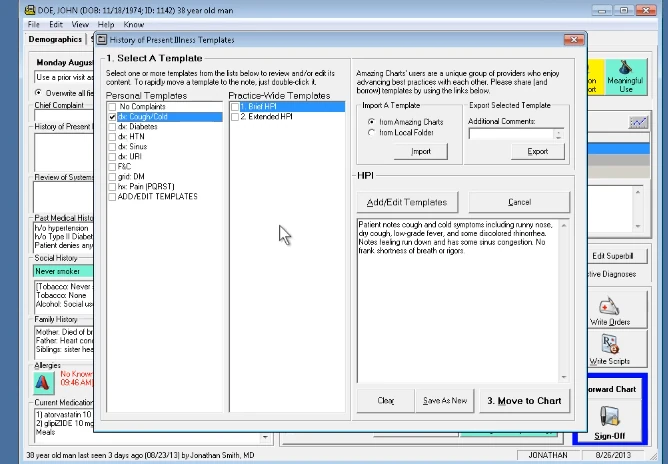Check the F&C template checkbox
Image resolution: width=668 pixels, height=464 pixels.
pyautogui.click(x=112, y=167)
